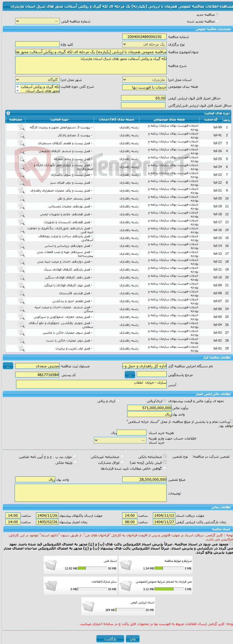Image resolution: width=233 pixels, height=644 pixels.
Task: Choose the ارزی/ریالی radio option
Action: point(165,401)
